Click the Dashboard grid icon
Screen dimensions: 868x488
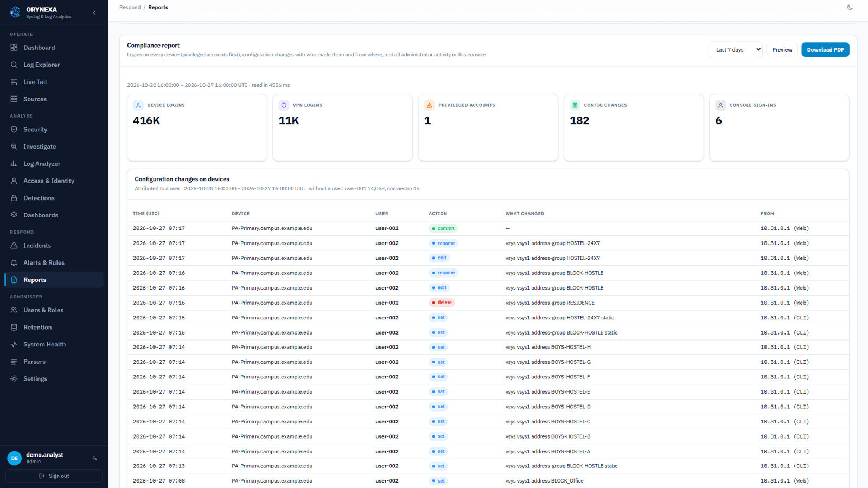click(x=14, y=48)
